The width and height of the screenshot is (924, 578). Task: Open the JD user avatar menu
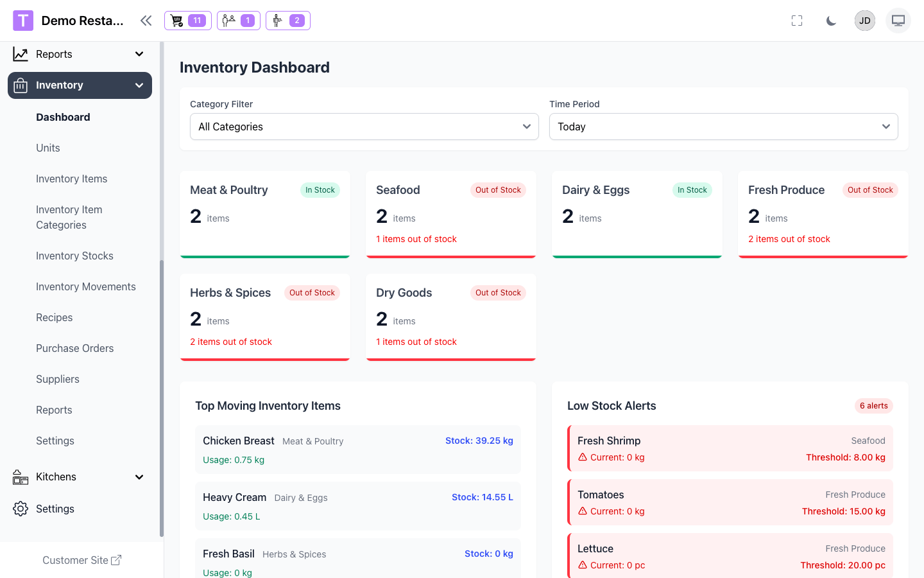click(865, 21)
